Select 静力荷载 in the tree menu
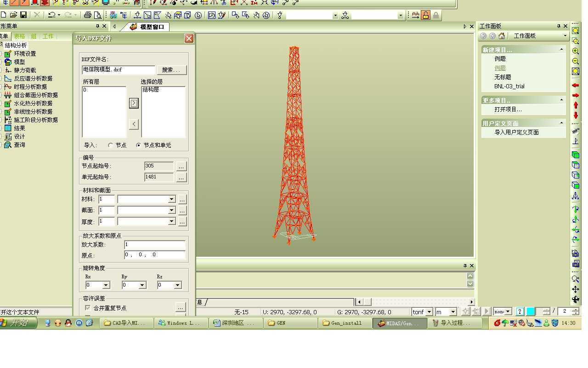 tap(25, 70)
